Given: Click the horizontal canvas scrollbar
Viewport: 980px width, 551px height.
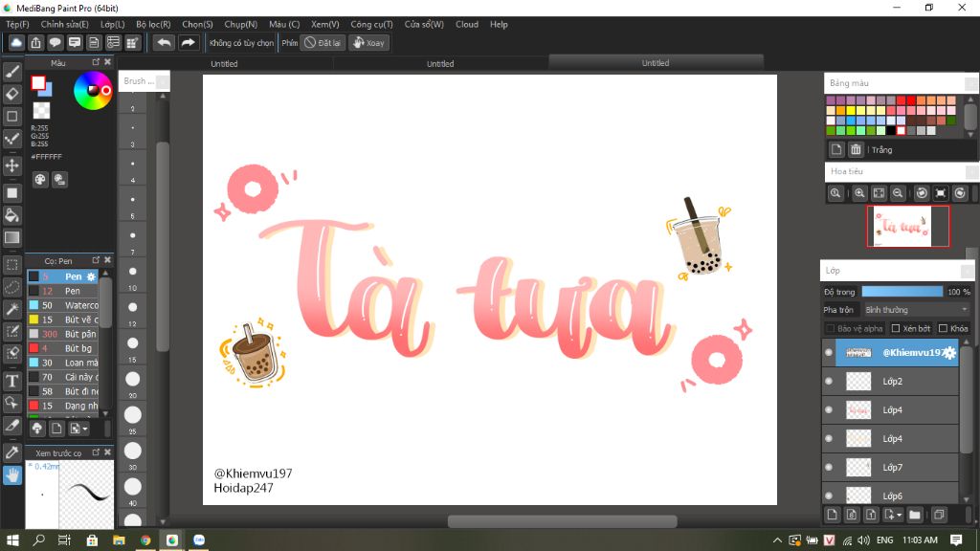Looking at the screenshot, I should tap(562, 521).
